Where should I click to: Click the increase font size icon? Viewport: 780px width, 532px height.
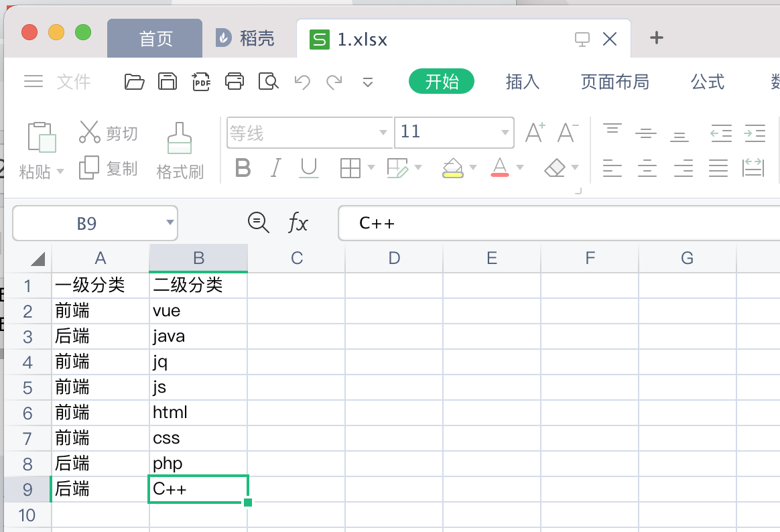[x=534, y=133]
